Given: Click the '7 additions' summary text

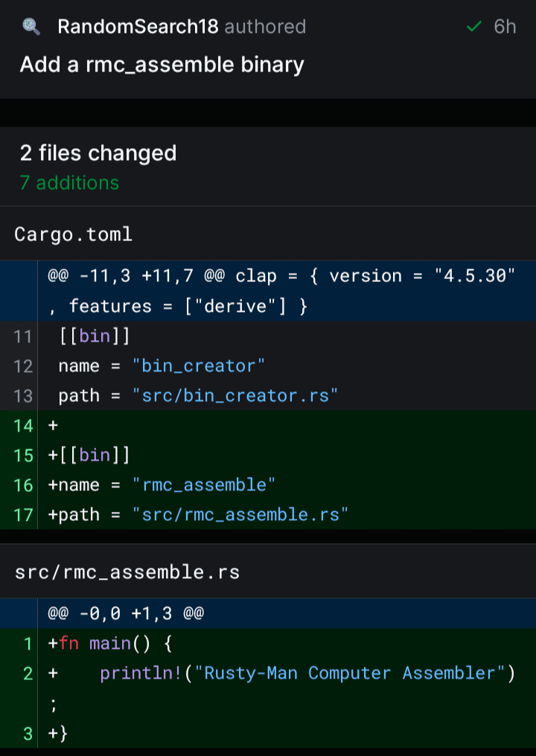Looking at the screenshot, I should [x=69, y=183].
